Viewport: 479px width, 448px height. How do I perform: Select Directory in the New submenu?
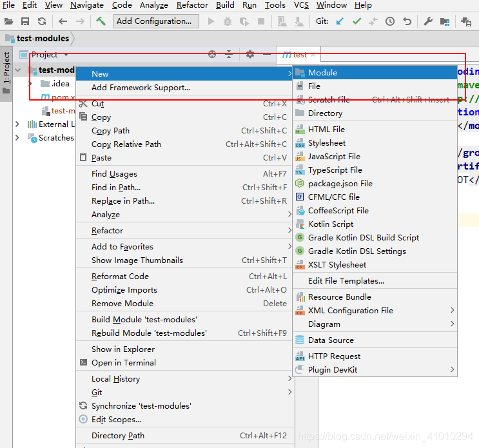coord(375,113)
